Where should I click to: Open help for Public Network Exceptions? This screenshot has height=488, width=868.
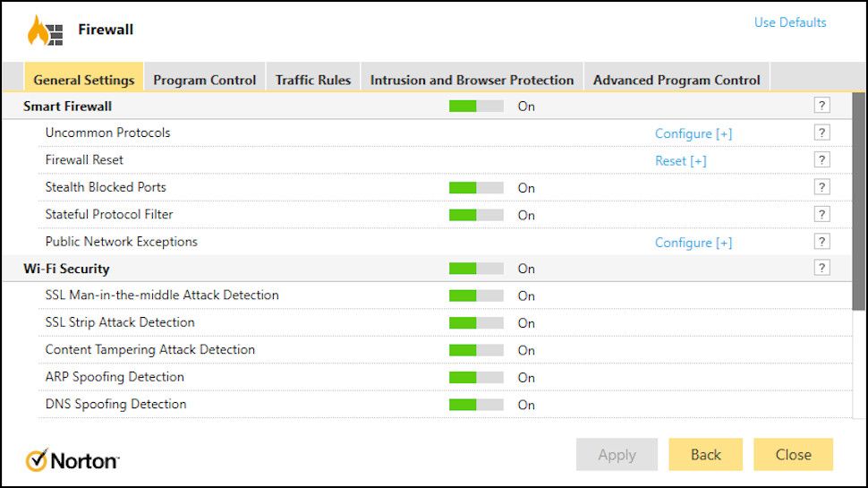[821, 241]
